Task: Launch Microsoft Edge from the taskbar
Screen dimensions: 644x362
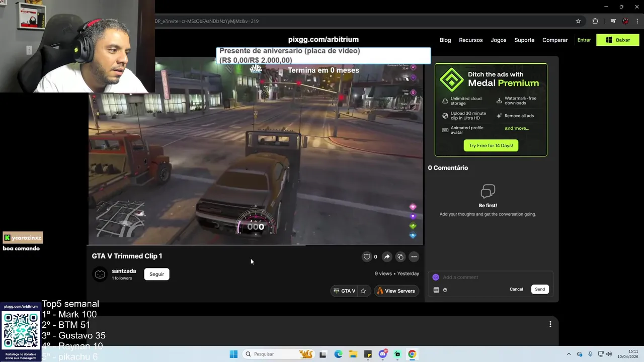Action: pyautogui.click(x=339, y=354)
